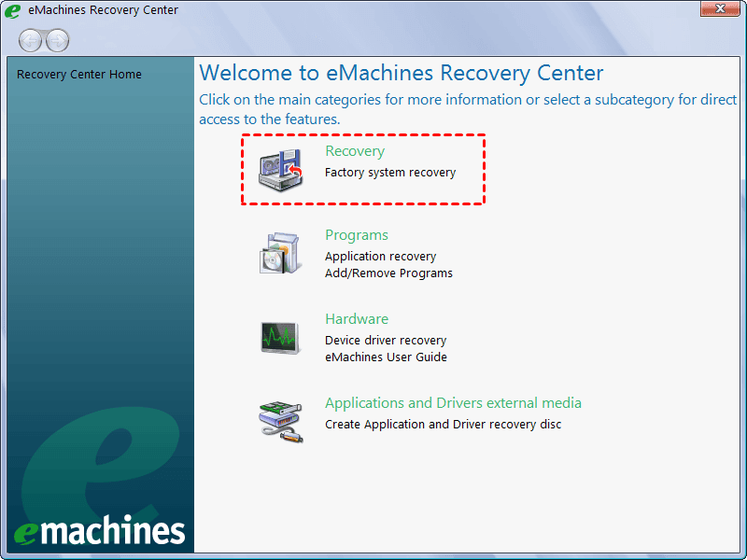Choose Application recovery
The height and width of the screenshot is (560, 747).
click(380, 257)
